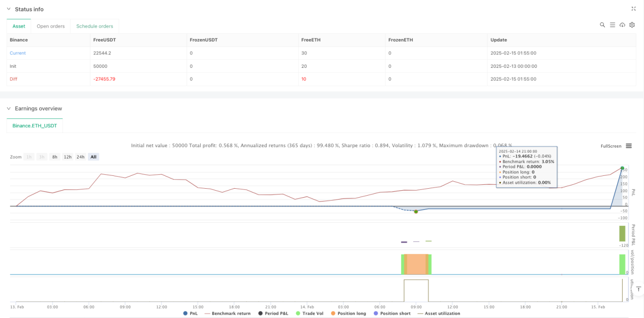This screenshot has height=318, width=644.
Task: Click the Status info fullscreen toggle icon
Action: [x=634, y=9]
